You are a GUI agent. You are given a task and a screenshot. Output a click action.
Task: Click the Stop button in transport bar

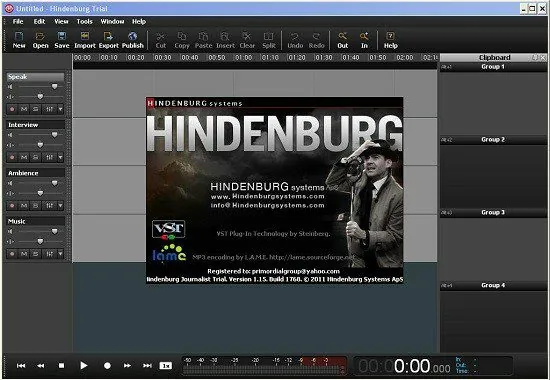pos(61,366)
